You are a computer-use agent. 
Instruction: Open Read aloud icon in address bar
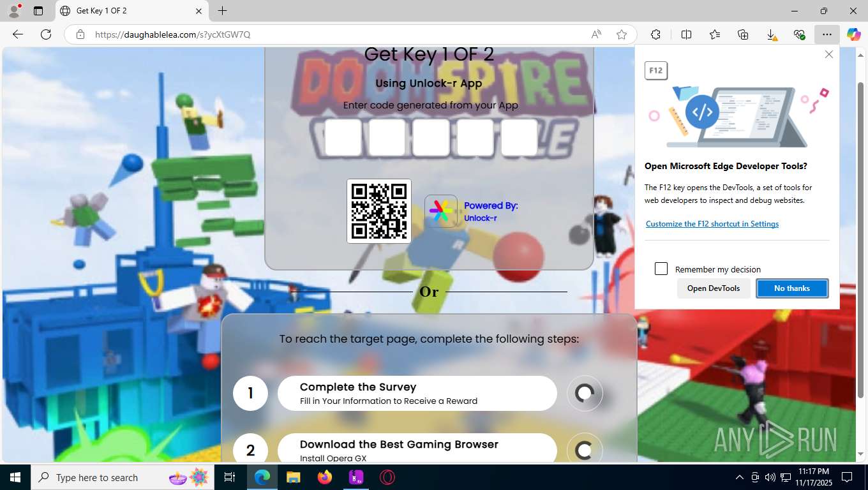[596, 34]
